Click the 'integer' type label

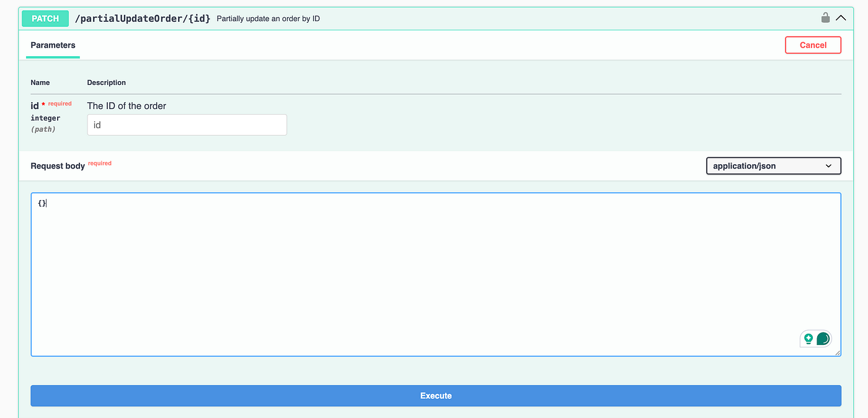pos(45,118)
